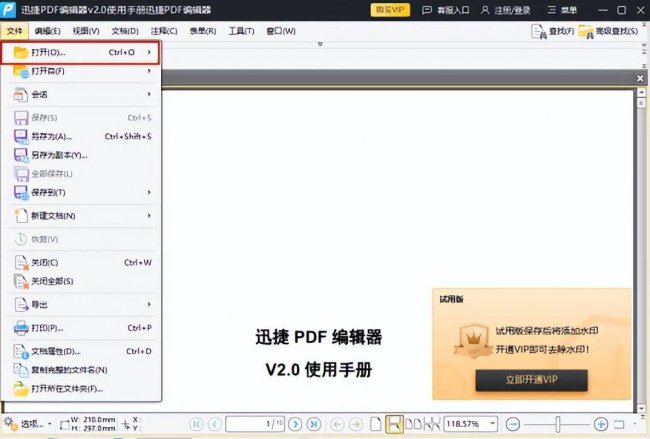650x439 pixels.
Task: Click the go back to previous view arrow
Action: [x=337, y=424]
